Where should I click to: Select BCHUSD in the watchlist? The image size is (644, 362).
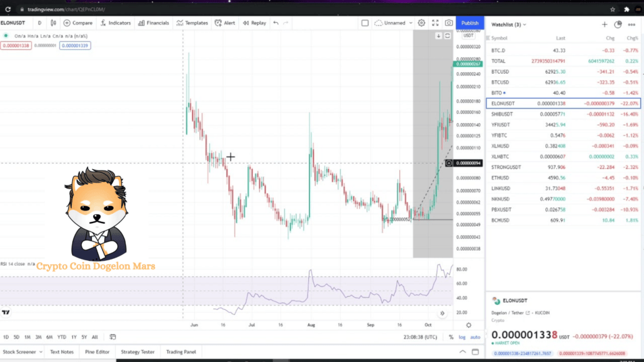563,221
